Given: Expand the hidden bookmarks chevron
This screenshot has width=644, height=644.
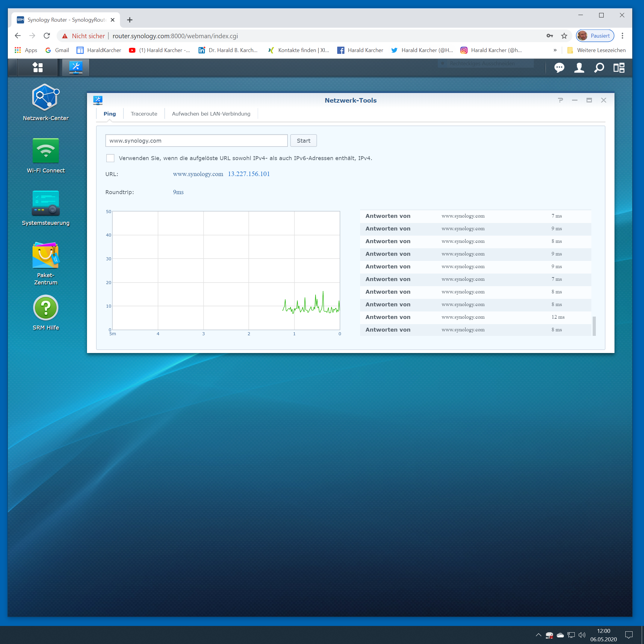Looking at the screenshot, I should (555, 50).
